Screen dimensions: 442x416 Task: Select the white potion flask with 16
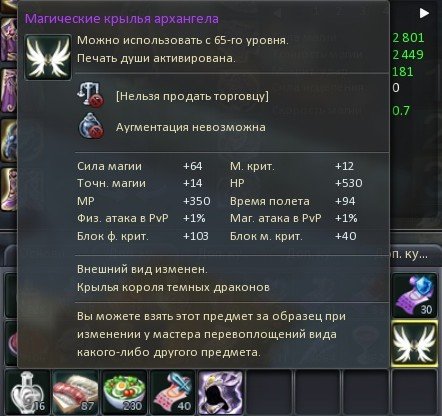pyautogui.click(x=28, y=393)
